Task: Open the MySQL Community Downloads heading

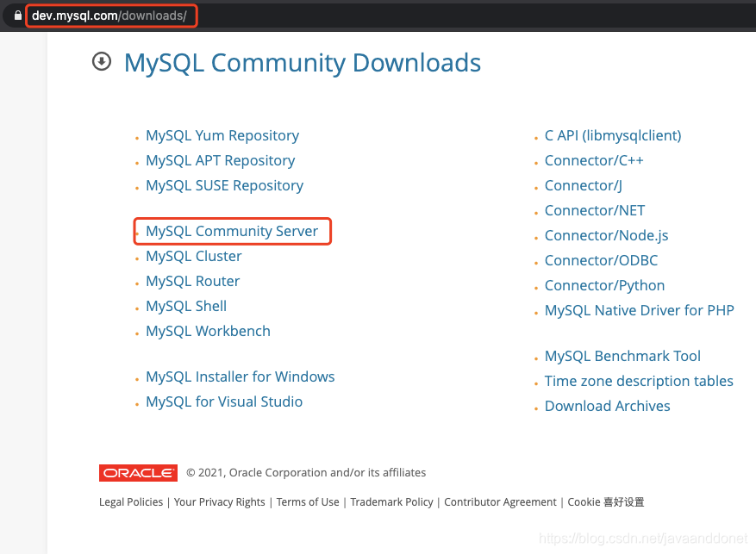Action: [303, 63]
